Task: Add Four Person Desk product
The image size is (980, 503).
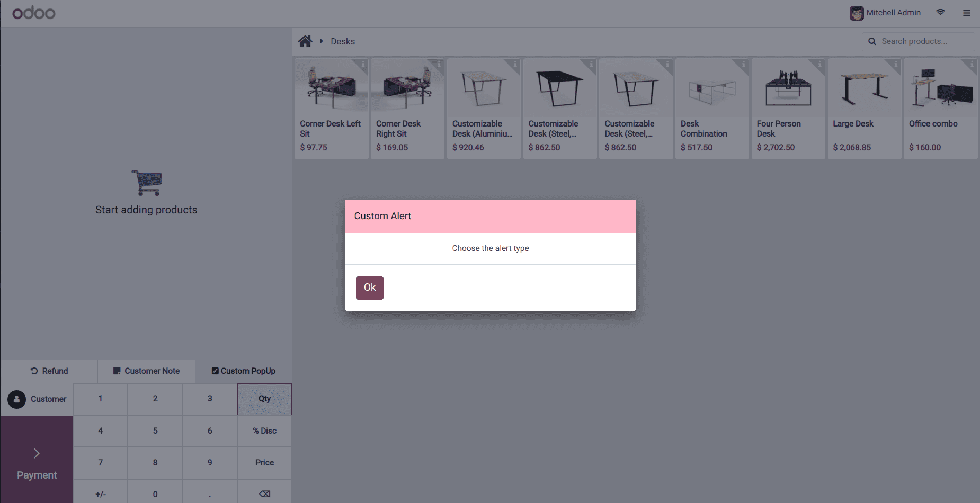Action: point(788,109)
